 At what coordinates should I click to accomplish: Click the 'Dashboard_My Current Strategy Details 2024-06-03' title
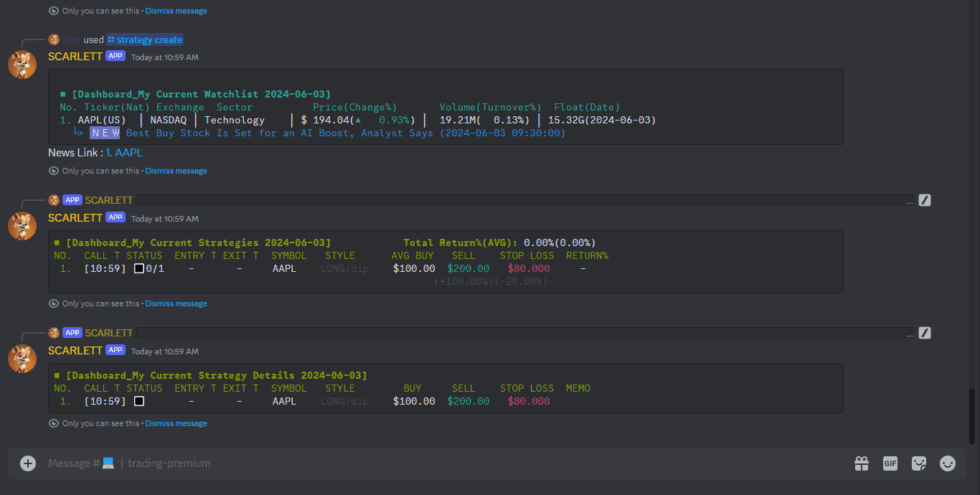click(x=217, y=375)
